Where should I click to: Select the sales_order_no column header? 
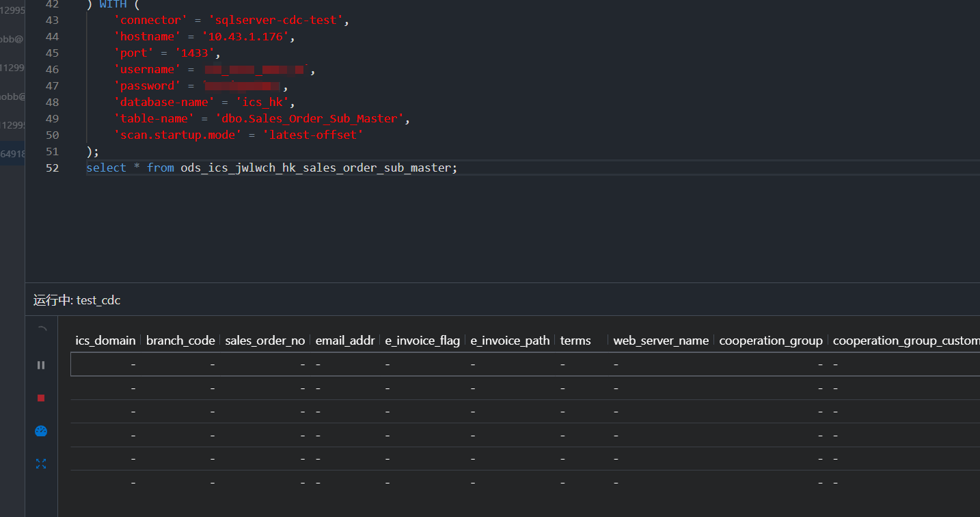click(265, 341)
